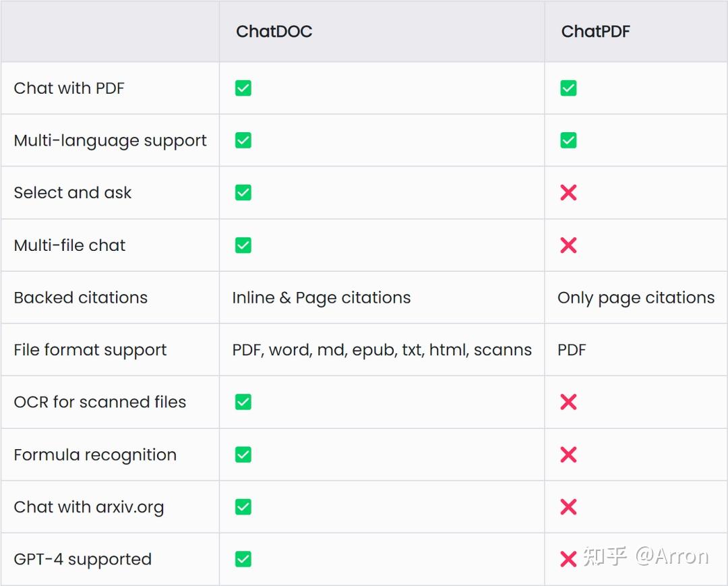The image size is (728, 586).
Task: Click the Inline & Page citations text
Action: (x=321, y=297)
